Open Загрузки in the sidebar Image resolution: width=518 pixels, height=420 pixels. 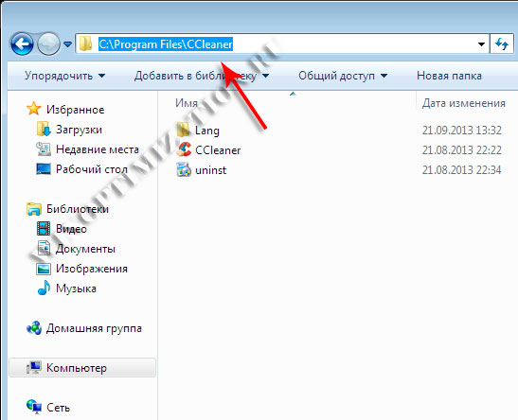[x=79, y=130]
